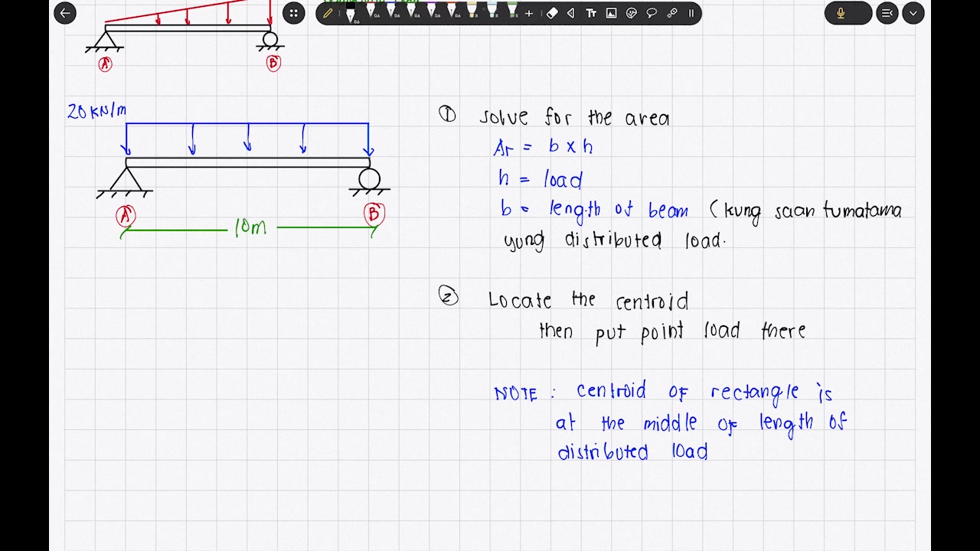The image size is (980, 551).
Task: Select the orange 0.6 pen
Action: coord(451,11)
